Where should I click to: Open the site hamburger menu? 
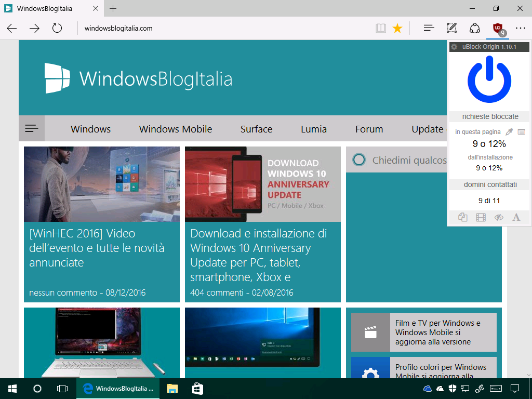coord(32,129)
